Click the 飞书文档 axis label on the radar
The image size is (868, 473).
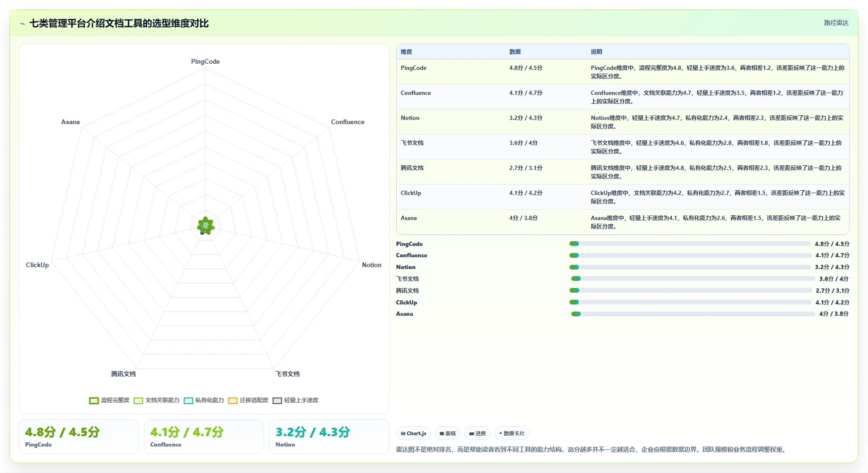[288, 374]
